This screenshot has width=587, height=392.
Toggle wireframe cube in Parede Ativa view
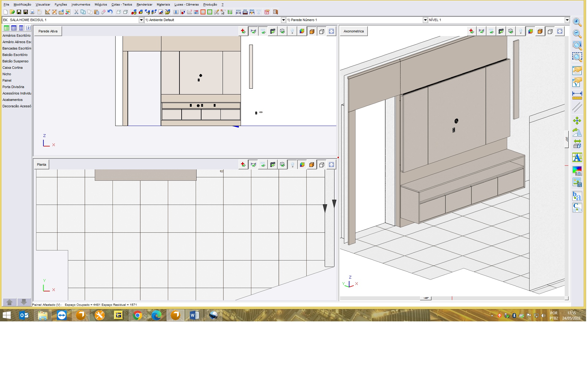[322, 31]
